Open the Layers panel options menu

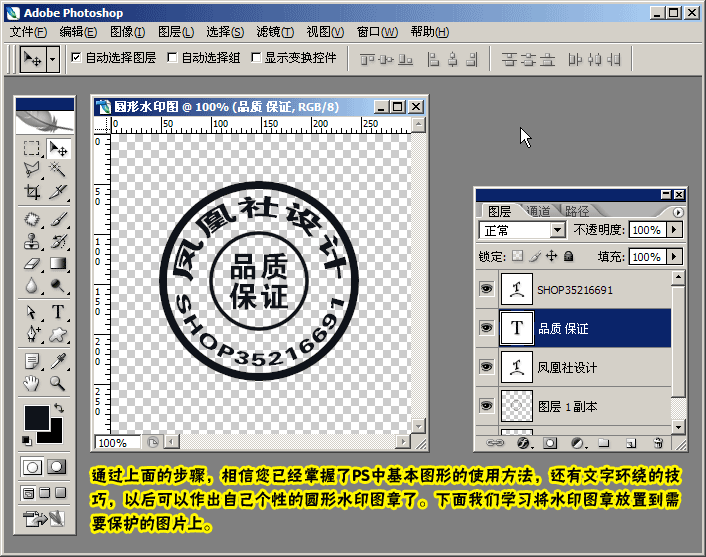(678, 212)
